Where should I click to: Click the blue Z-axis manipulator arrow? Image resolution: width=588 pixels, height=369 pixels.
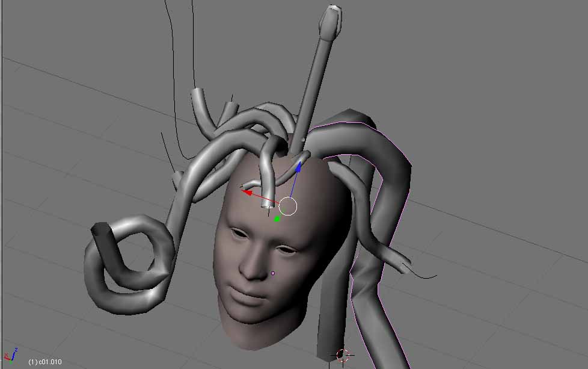(297, 169)
